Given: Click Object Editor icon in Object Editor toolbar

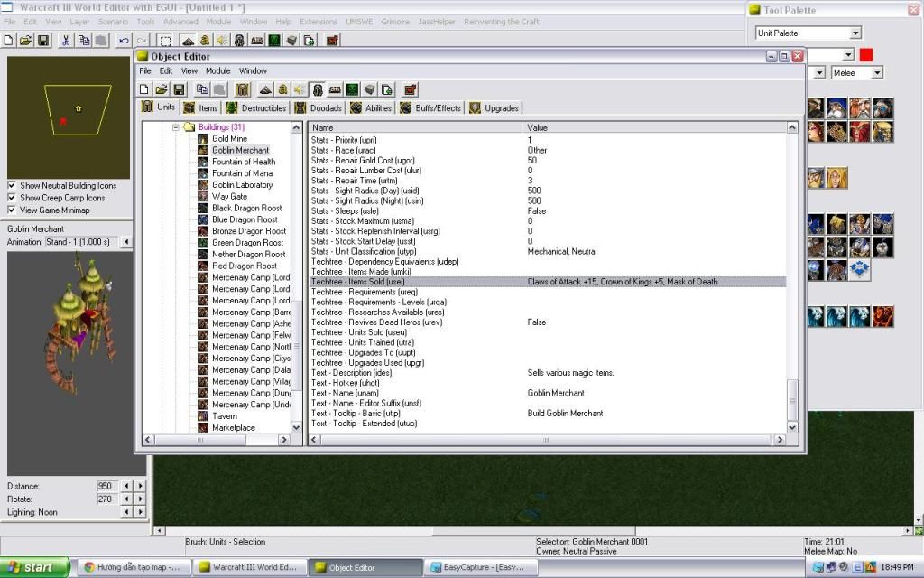Looking at the screenshot, I should (x=317, y=89).
